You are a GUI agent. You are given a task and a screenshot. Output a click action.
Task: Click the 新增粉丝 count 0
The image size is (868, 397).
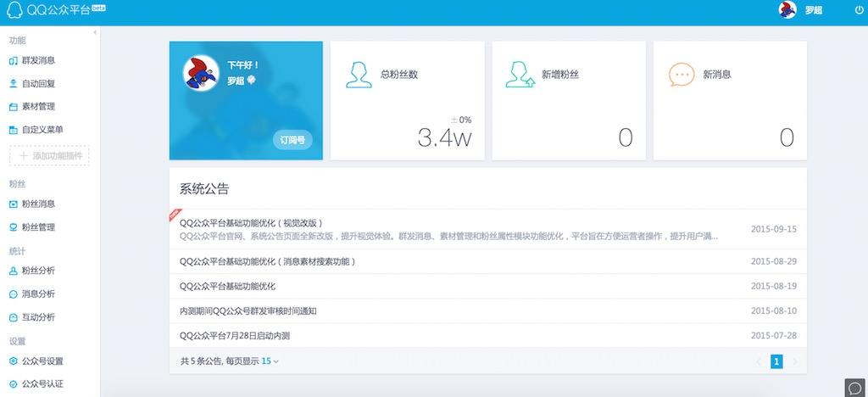click(x=626, y=138)
